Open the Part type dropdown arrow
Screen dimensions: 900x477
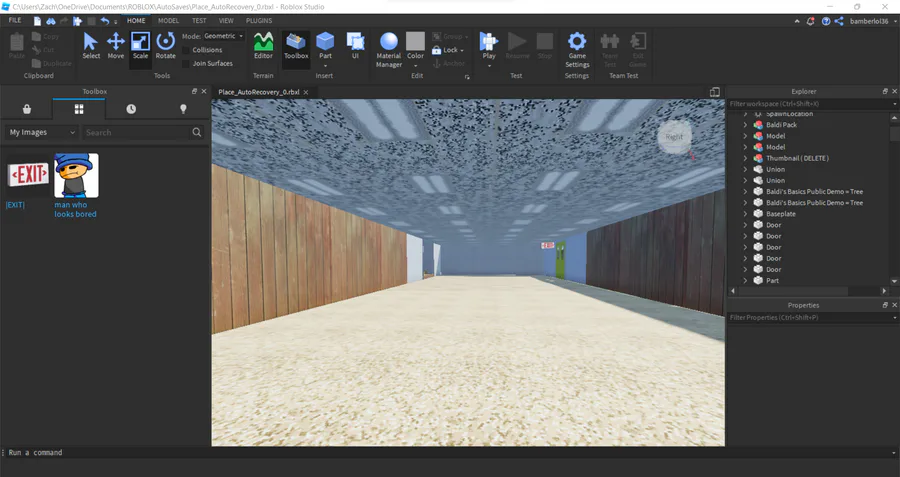pyautogui.click(x=325, y=65)
